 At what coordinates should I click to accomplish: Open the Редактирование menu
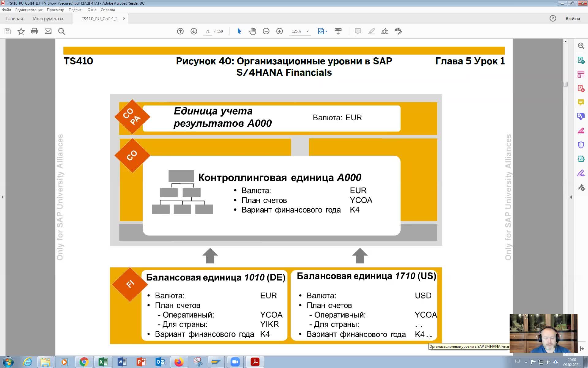tap(29, 10)
